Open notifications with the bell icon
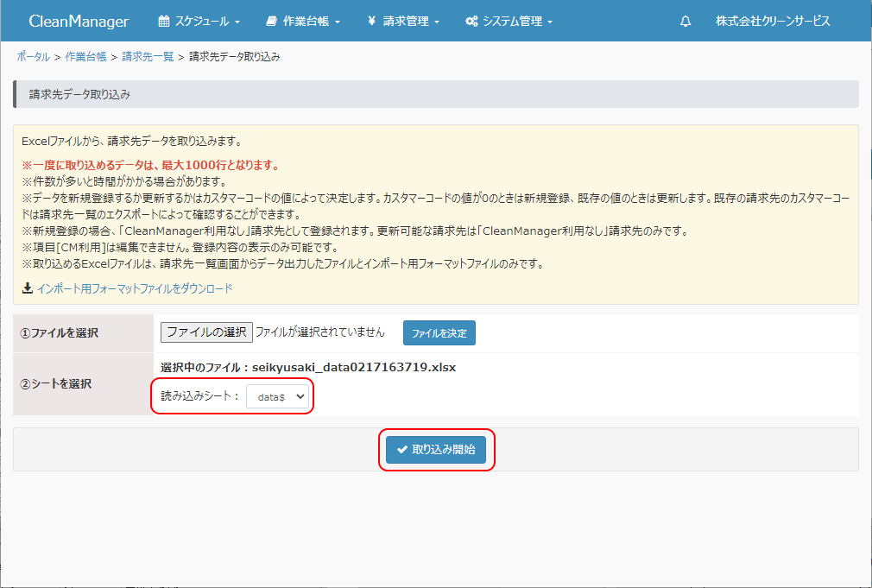 686,22
